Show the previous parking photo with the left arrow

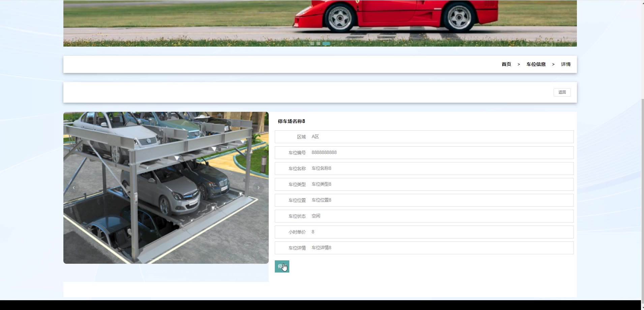(x=74, y=188)
